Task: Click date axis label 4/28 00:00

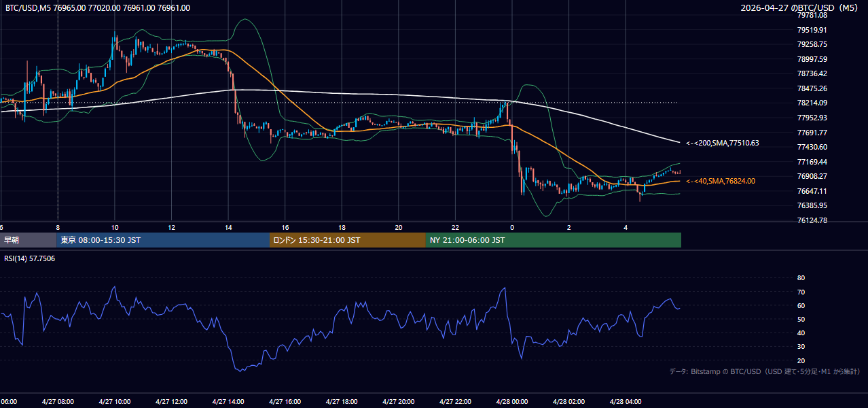Action: 511,401
